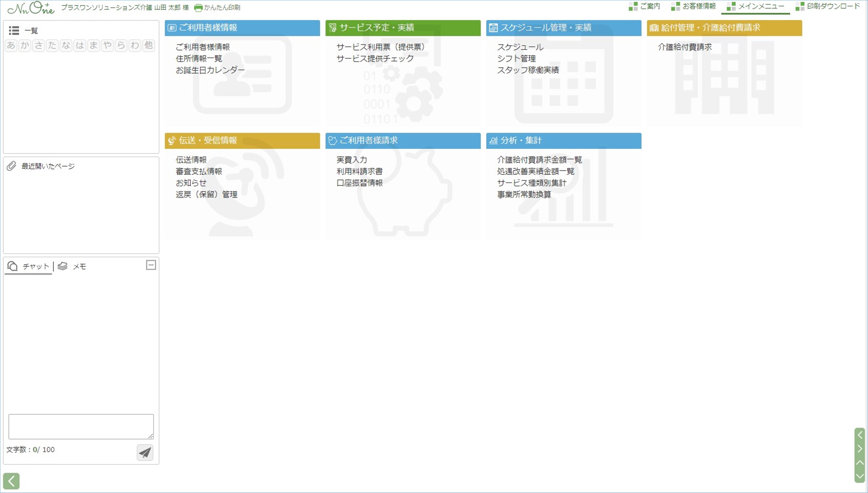Click the paper plane send icon
Screen dimensions: 868x493
[145, 452]
